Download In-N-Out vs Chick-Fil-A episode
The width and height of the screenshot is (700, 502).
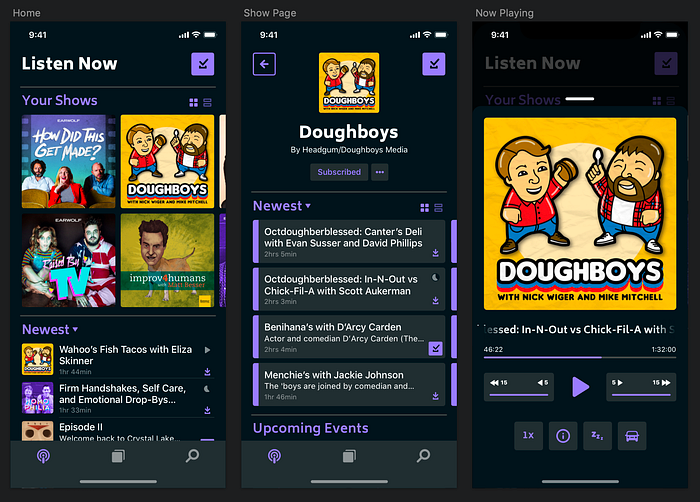[436, 301]
